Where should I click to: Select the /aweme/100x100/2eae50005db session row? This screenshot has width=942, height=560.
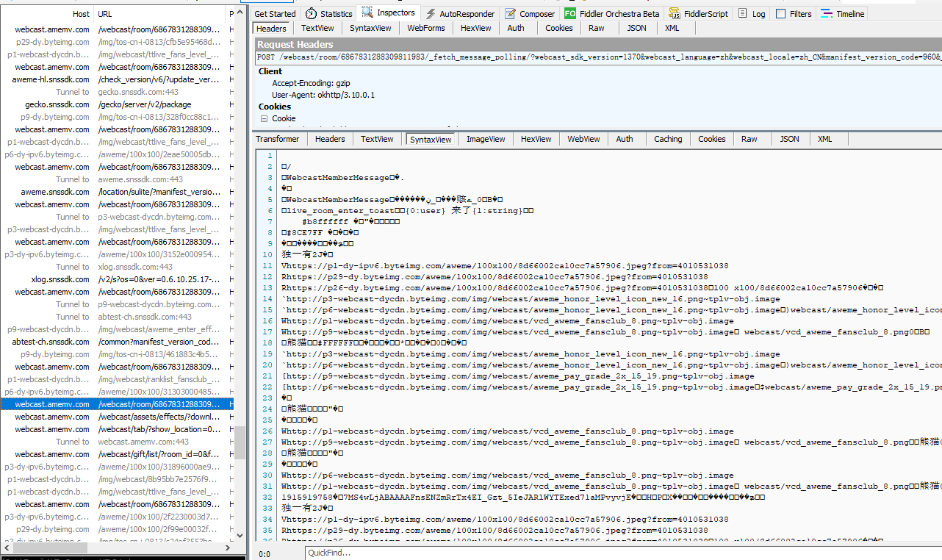click(x=118, y=154)
